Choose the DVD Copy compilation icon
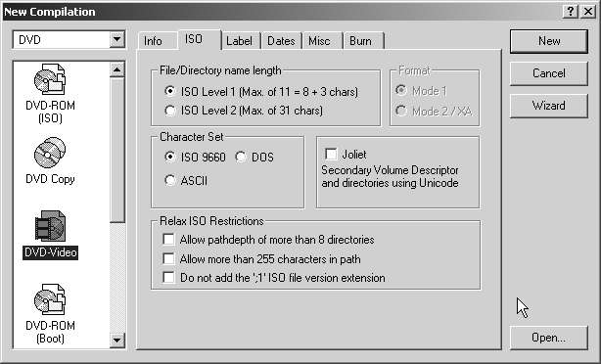Viewport: 601px width, 364px height. coord(50,153)
